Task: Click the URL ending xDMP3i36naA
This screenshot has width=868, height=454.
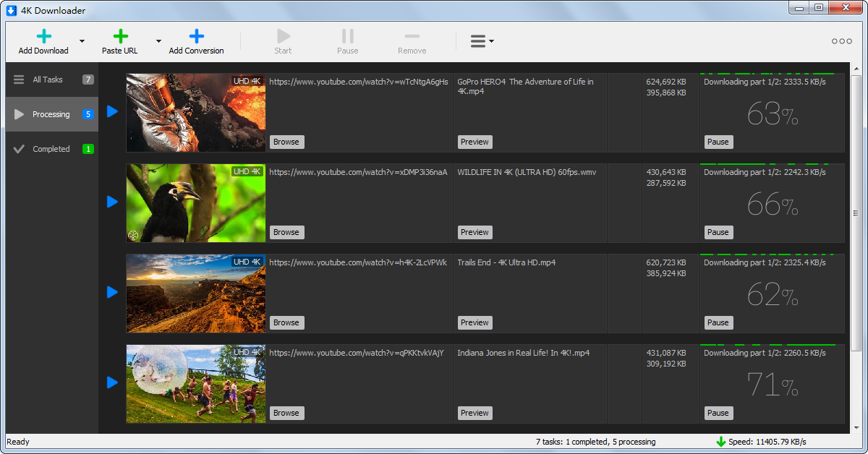Action: [358, 172]
